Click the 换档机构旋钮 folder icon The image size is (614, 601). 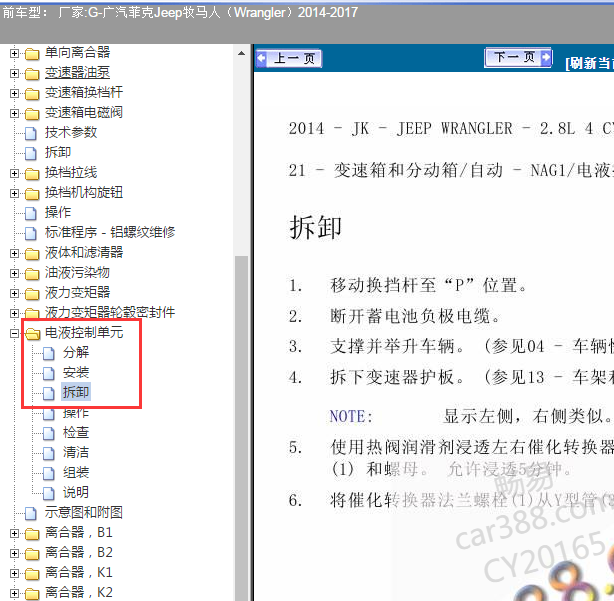pos(32,193)
